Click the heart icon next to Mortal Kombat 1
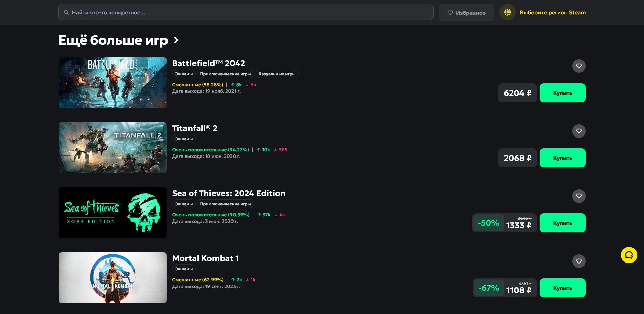The height and width of the screenshot is (314, 644). click(579, 261)
